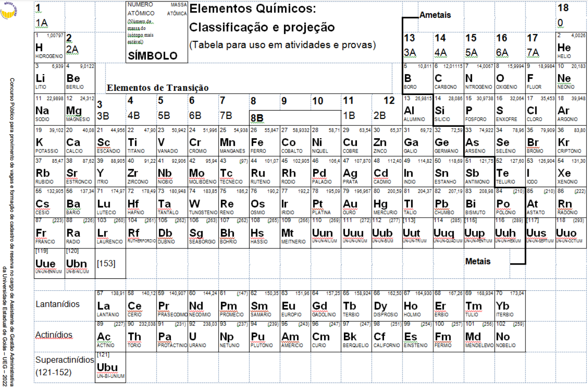Pick the Un-bi-nilium (Ubn) element cell
The height and width of the screenshot is (389, 588).
[x=80, y=263]
